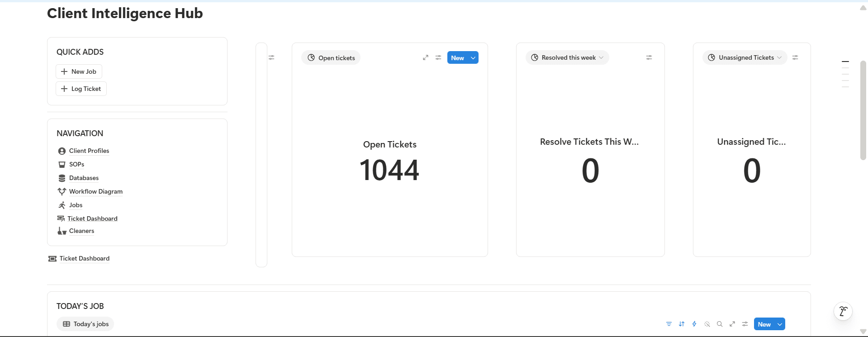868x337 pixels.
Task: Click the scrollbar down arrow
Action: click(863, 332)
